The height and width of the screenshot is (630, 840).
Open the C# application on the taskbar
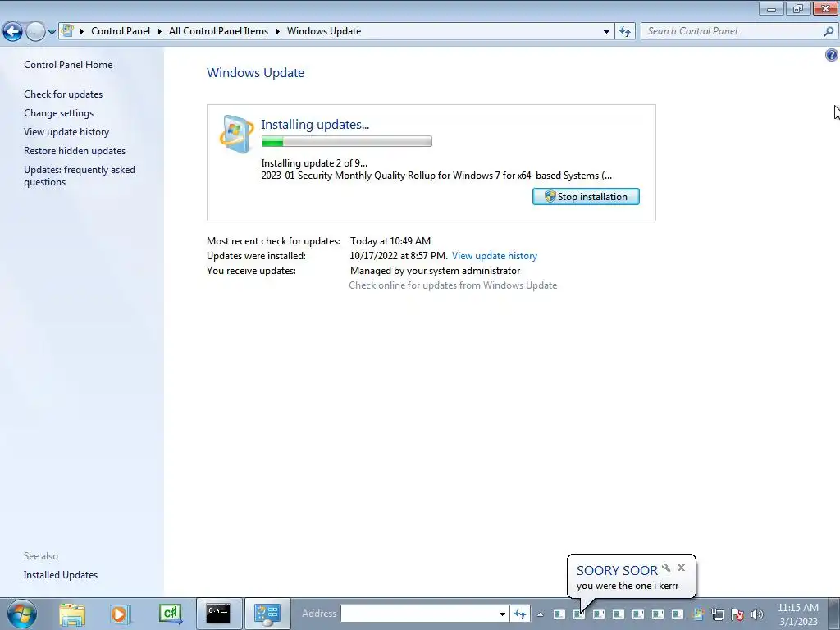[x=171, y=614]
